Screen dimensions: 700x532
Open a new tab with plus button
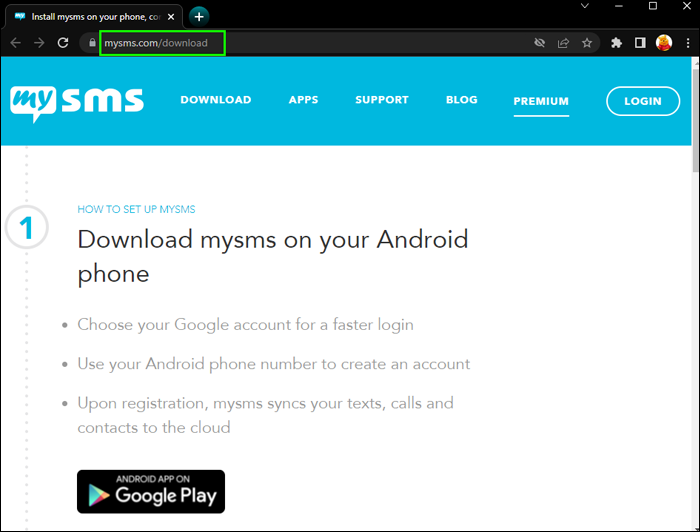click(x=199, y=17)
